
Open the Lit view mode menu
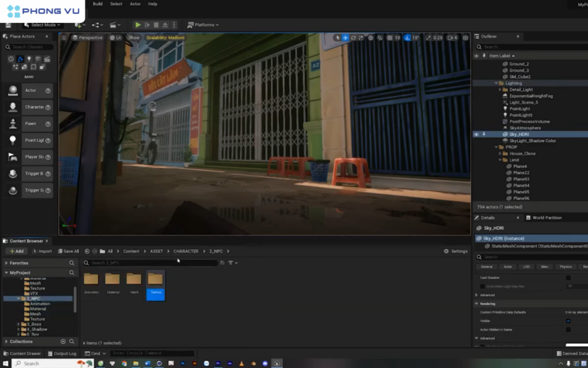pos(115,37)
